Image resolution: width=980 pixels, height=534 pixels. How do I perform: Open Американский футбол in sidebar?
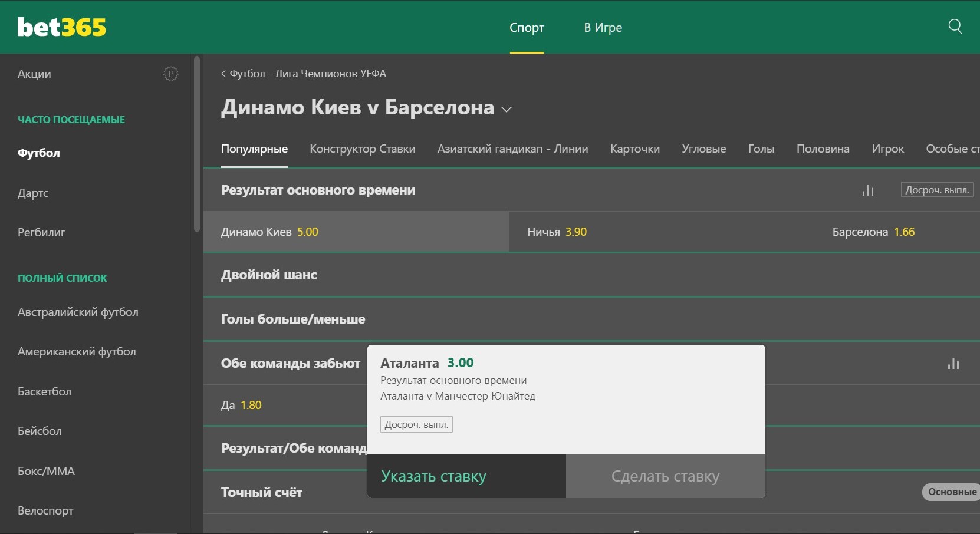tap(77, 351)
